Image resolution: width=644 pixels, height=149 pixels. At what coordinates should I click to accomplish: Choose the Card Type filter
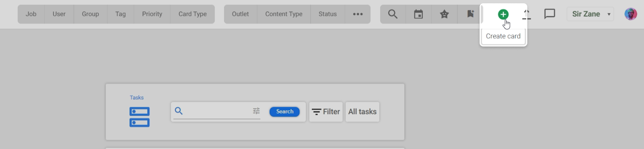pos(192,14)
